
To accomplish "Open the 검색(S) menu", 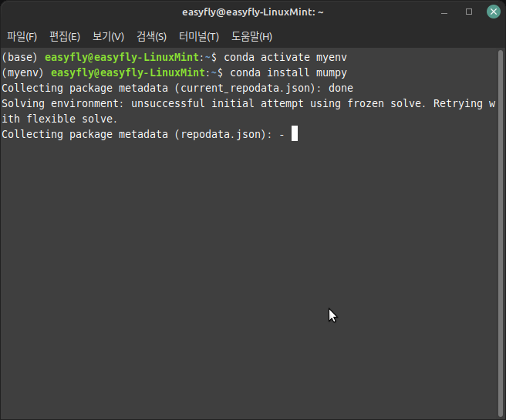I will click(151, 36).
